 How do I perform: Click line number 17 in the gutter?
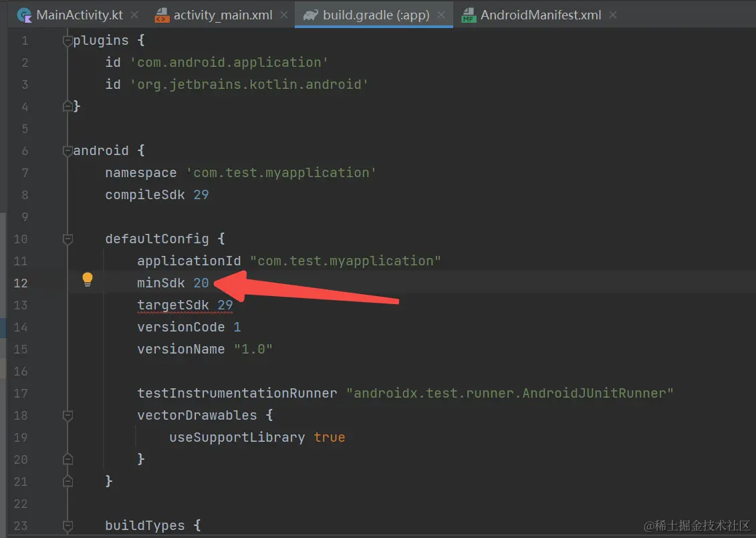tap(21, 394)
